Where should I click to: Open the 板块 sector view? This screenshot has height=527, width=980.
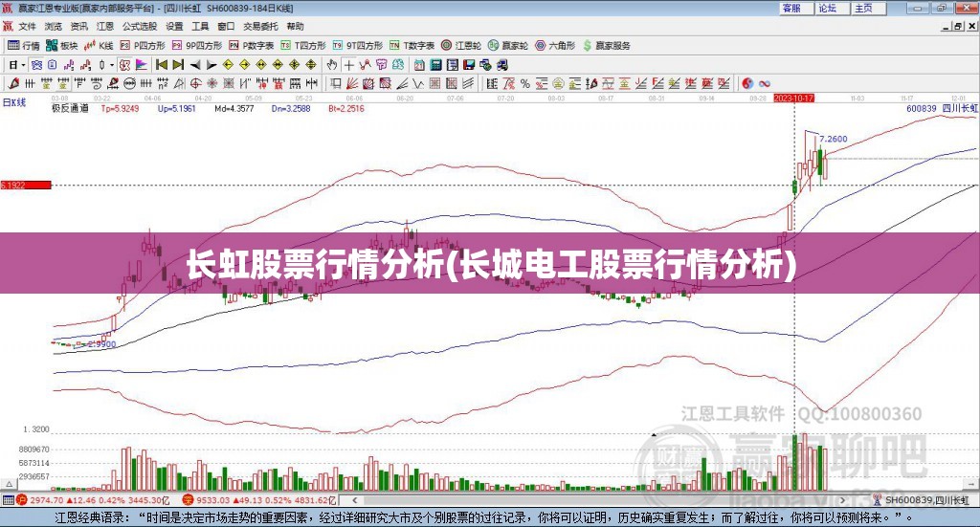coord(61,46)
